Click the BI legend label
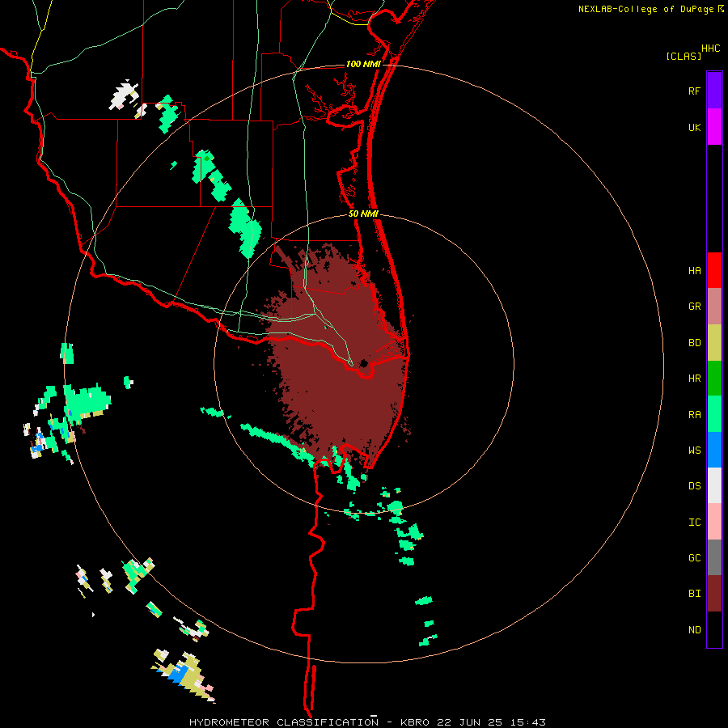The height and width of the screenshot is (728, 728). tap(694, 594)
